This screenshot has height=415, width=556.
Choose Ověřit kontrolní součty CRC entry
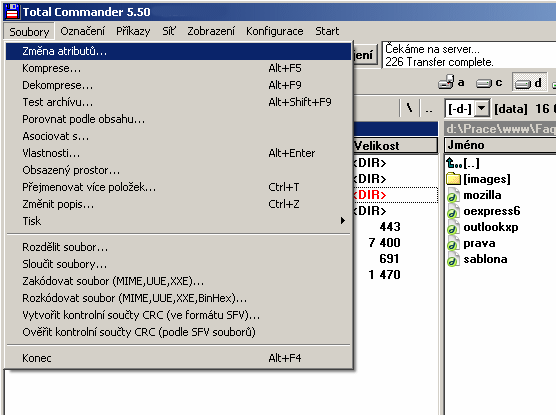click(178, 332)
